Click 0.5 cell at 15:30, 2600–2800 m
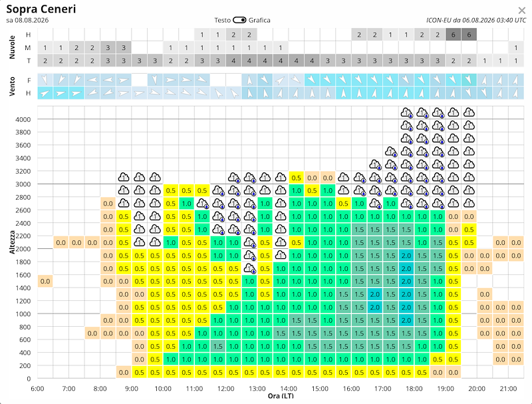 pos(343,204)
